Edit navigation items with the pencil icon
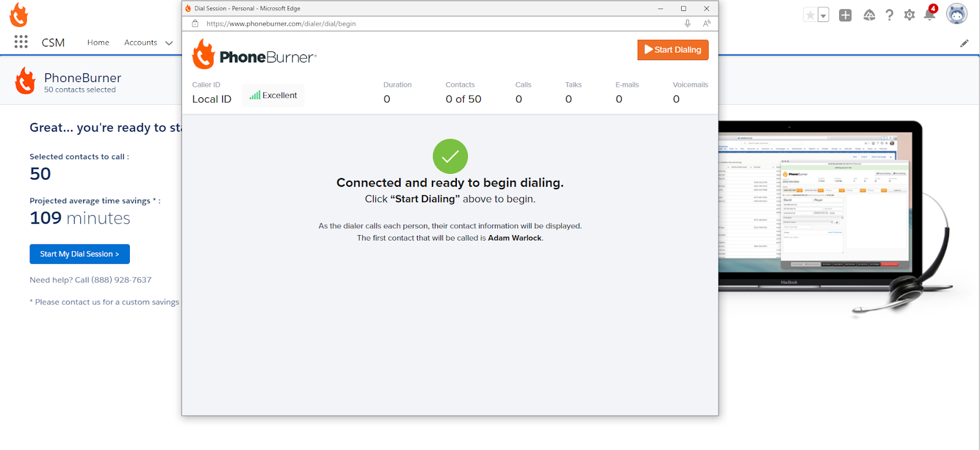This screenshot has height=450, width=980. [965, 43]
